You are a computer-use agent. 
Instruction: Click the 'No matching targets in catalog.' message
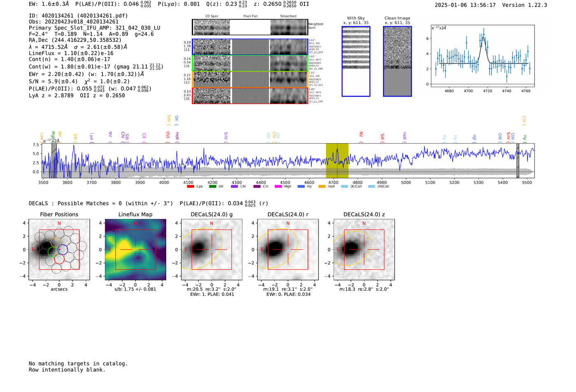click(78, 364)
